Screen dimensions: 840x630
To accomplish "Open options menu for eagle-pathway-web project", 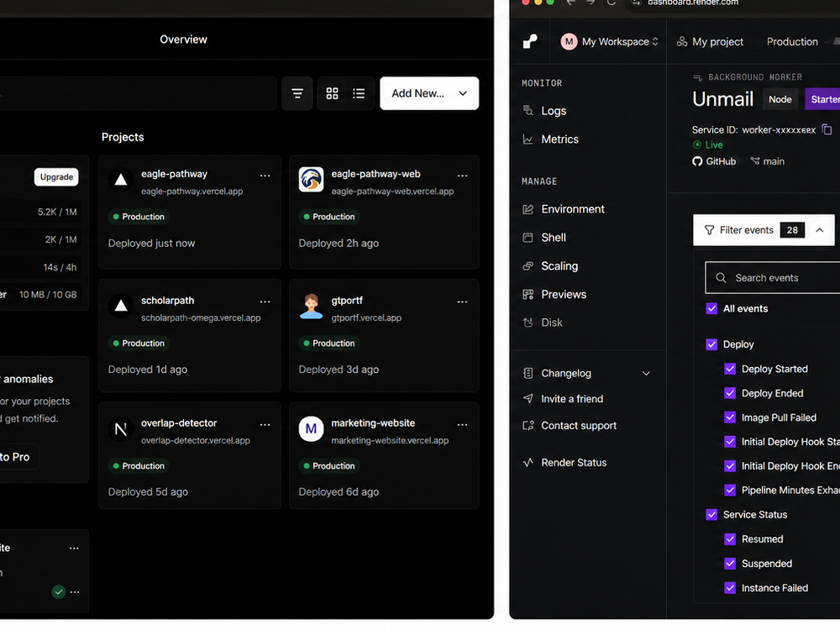I will coord(462,176).
